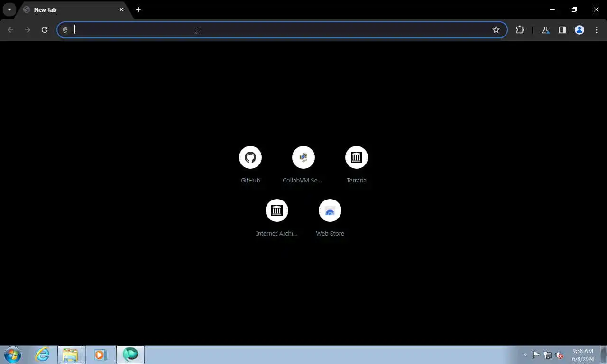
Task: Open the clock showing 9:56 AM
Action: coord(583,355)
